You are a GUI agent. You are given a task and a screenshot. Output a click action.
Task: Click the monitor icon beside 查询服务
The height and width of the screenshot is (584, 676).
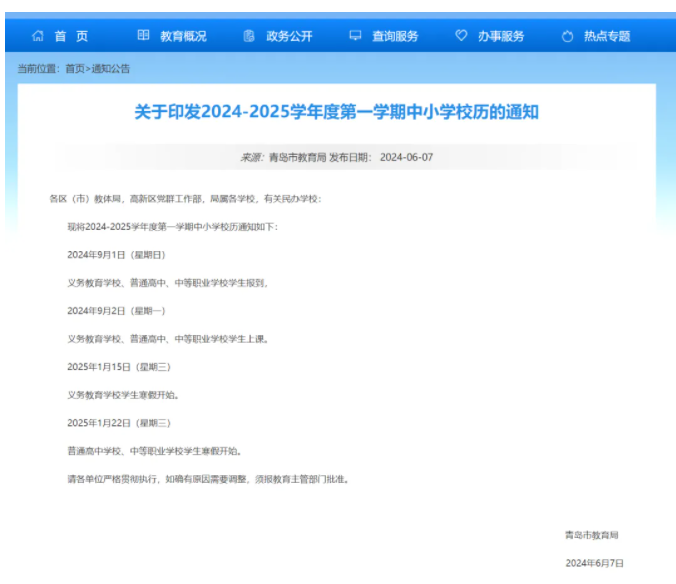coord(355,35)
